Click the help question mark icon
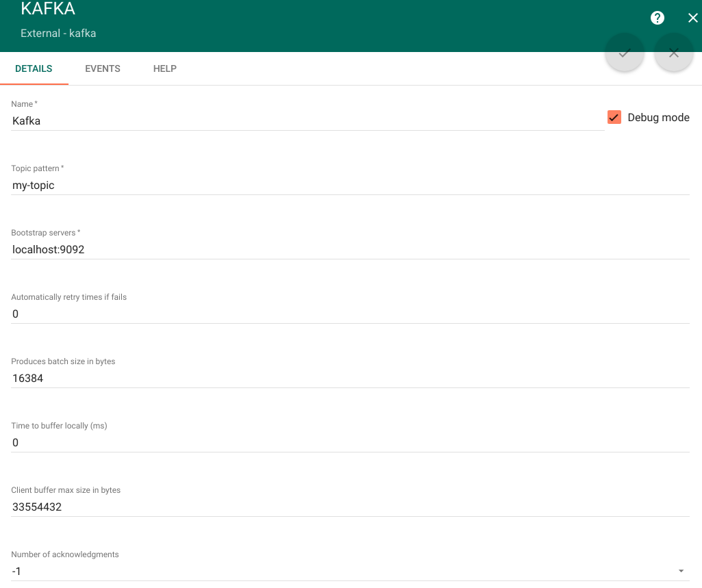Image resolution: width=702 pixels, height=588 pixels. point(657,18)
